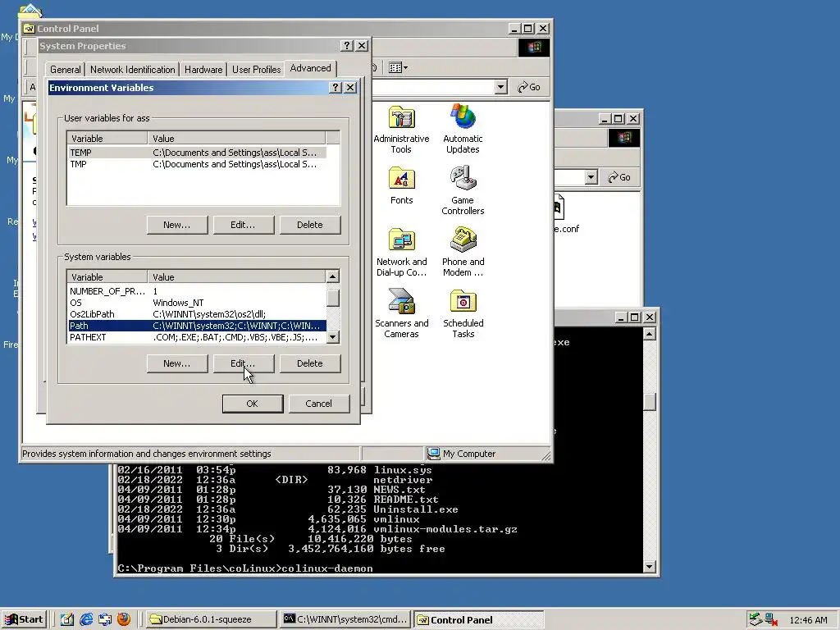Click the Value column header in User variables

237,138
